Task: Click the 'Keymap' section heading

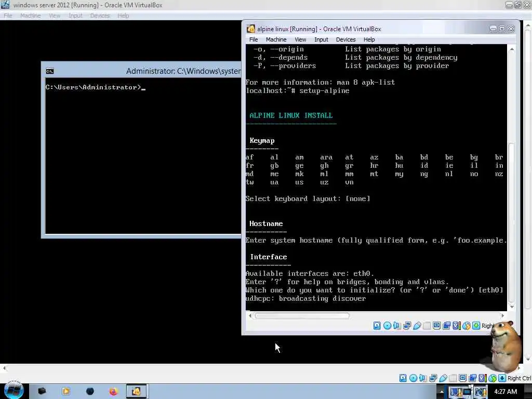Action: [262, 141]
